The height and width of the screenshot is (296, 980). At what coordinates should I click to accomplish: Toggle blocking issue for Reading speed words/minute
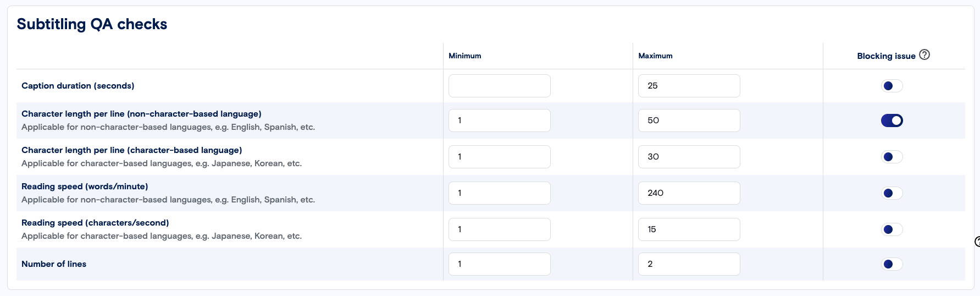click(x=892, y=193)
